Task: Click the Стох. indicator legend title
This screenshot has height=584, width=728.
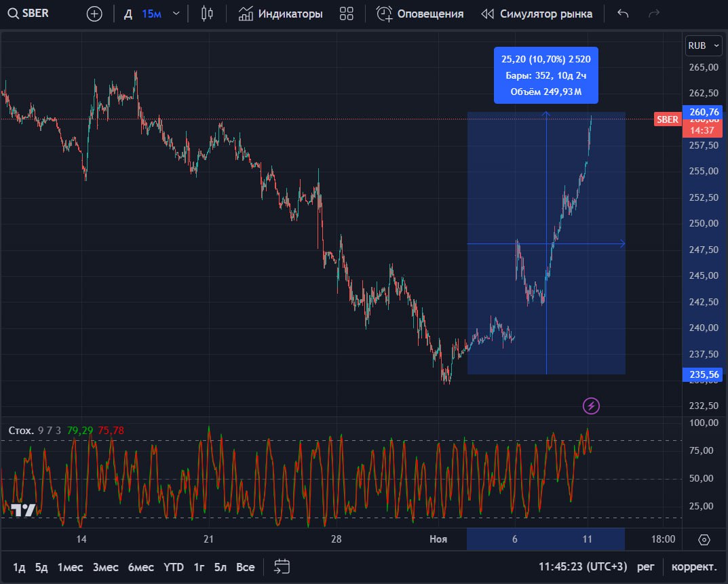Action: click(x=21, y=430)
